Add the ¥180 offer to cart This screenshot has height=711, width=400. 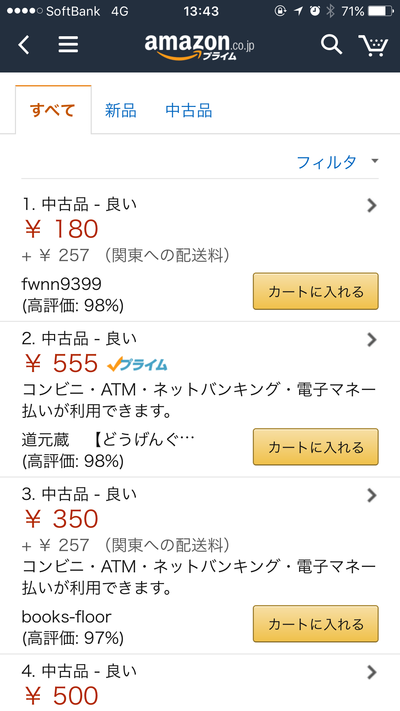[316, 291]
